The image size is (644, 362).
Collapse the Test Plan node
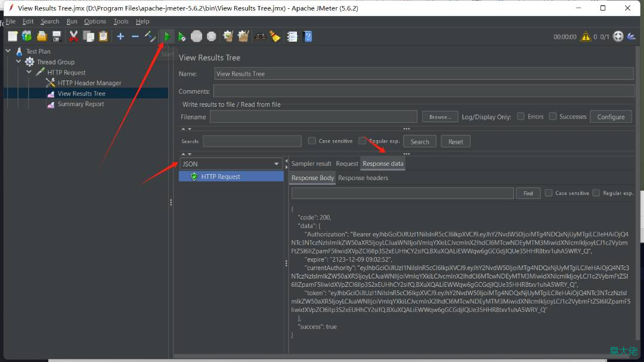tap(8, 51)
